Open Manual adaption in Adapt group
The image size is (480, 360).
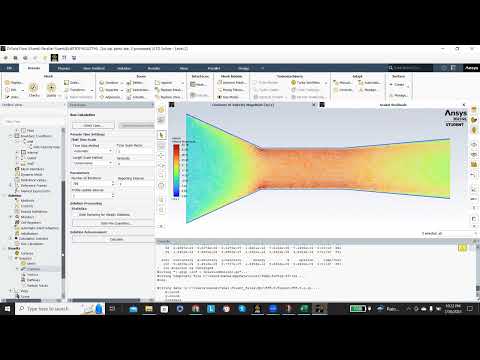pyautogui.click(x=342, y=82)
